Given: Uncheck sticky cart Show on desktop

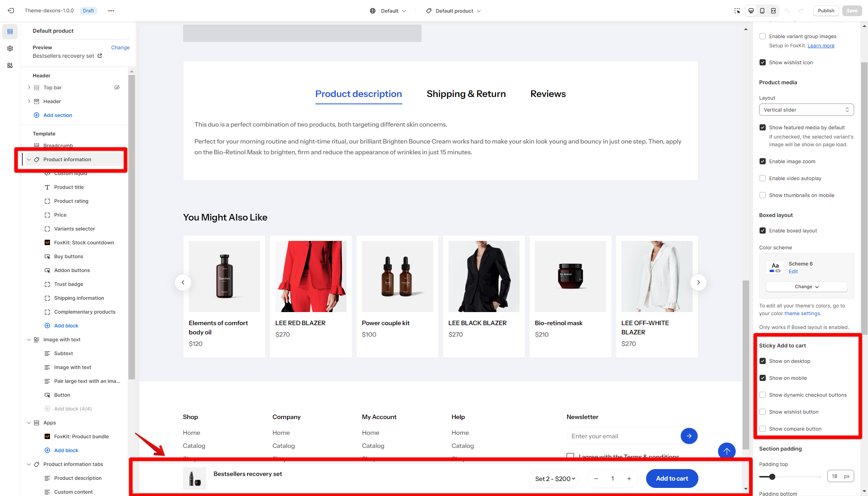Looking at the screenshot, I should 763,361.
